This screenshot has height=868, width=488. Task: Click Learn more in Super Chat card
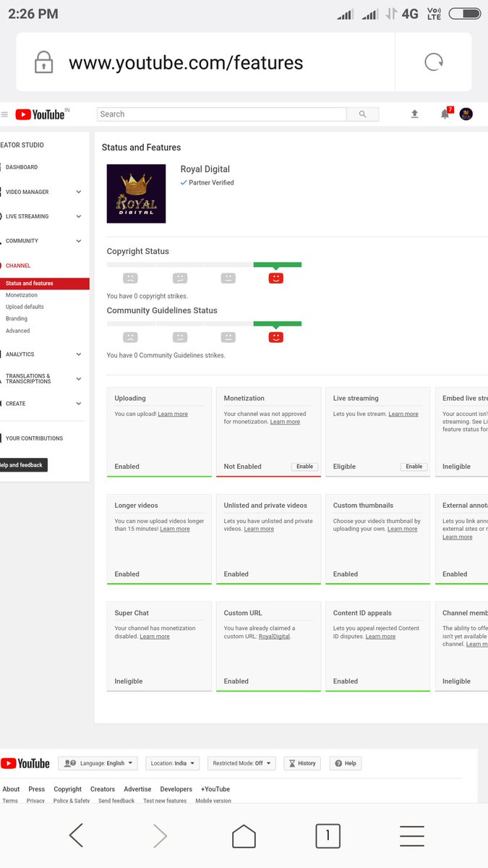pyautogui.click(x=155, y=637)
